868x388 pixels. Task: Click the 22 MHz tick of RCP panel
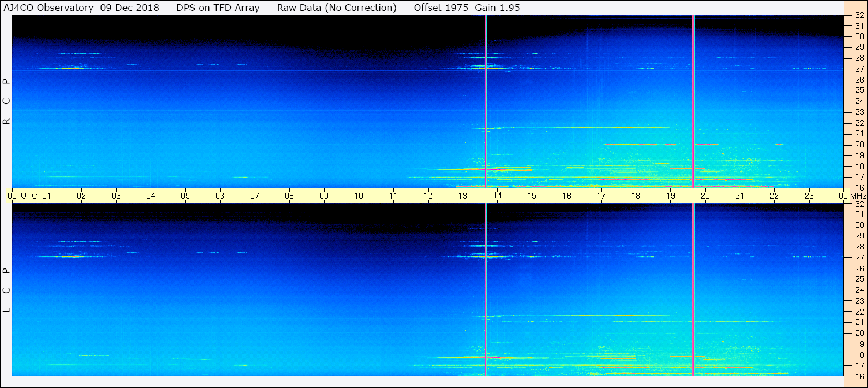point(859,122)
